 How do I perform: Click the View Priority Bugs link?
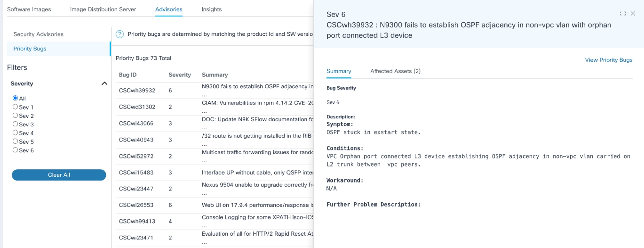coord(608,60)
